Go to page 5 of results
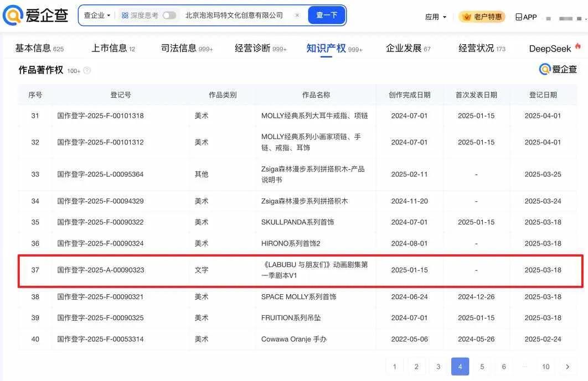This screenshot has width=588, height=381. click(482, 367)
